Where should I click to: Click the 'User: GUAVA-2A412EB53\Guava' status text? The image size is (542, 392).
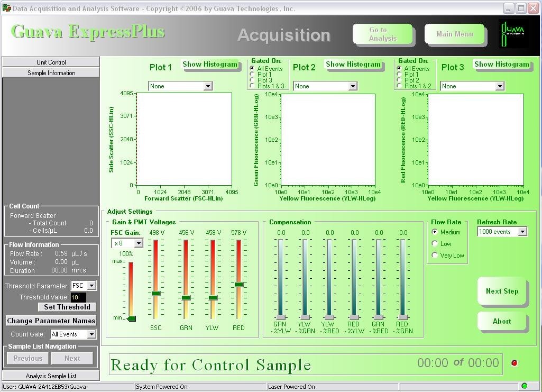44,387
